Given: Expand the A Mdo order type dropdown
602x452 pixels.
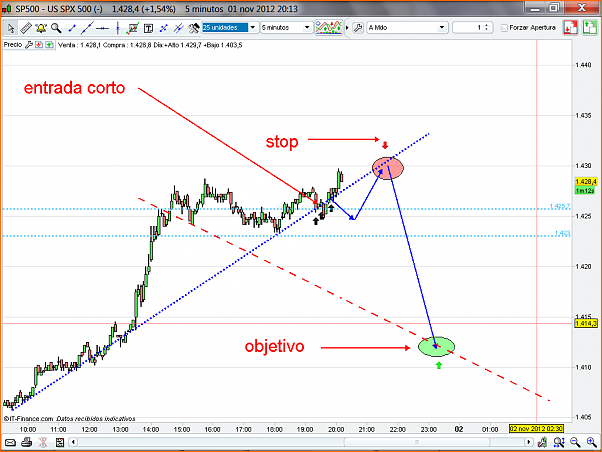Looking at the screenshot, I should (442, 28).
